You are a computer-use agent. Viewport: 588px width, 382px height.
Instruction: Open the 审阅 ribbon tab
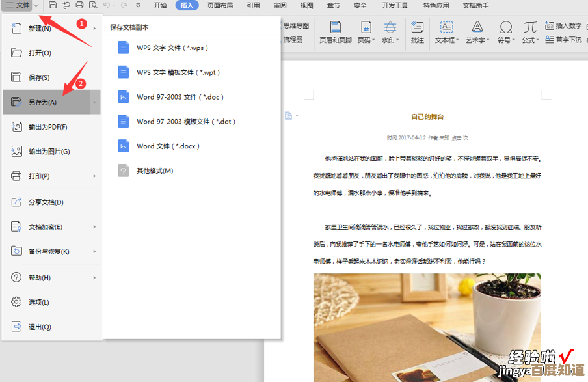[280, 5]
